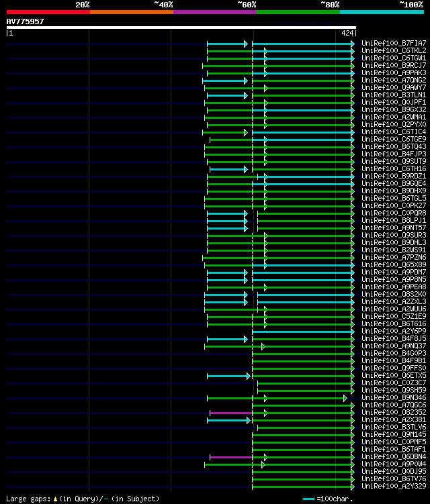Open UniRef100_A9NT57 alignment
This screenshot has height=504, width=430.
click(x=394, y=228)
